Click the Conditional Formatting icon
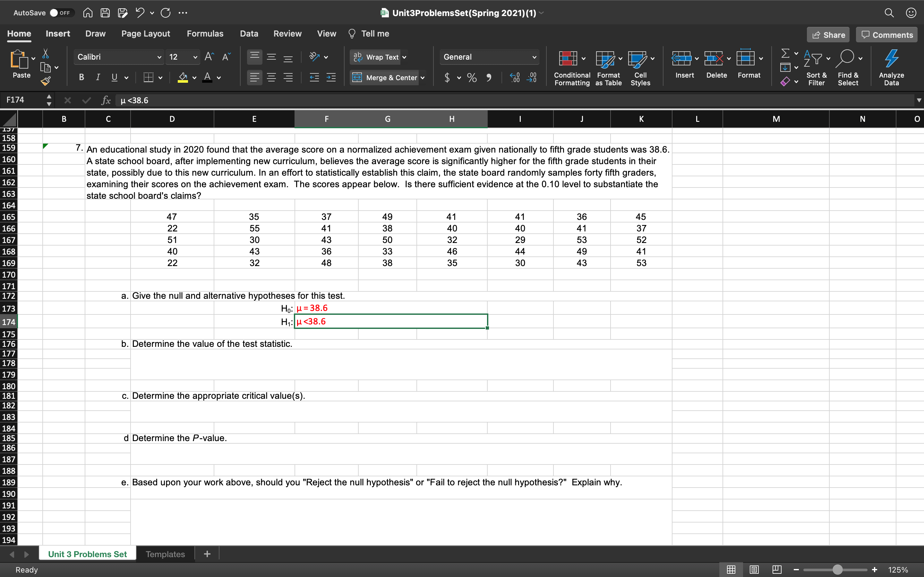 (568, 58)
